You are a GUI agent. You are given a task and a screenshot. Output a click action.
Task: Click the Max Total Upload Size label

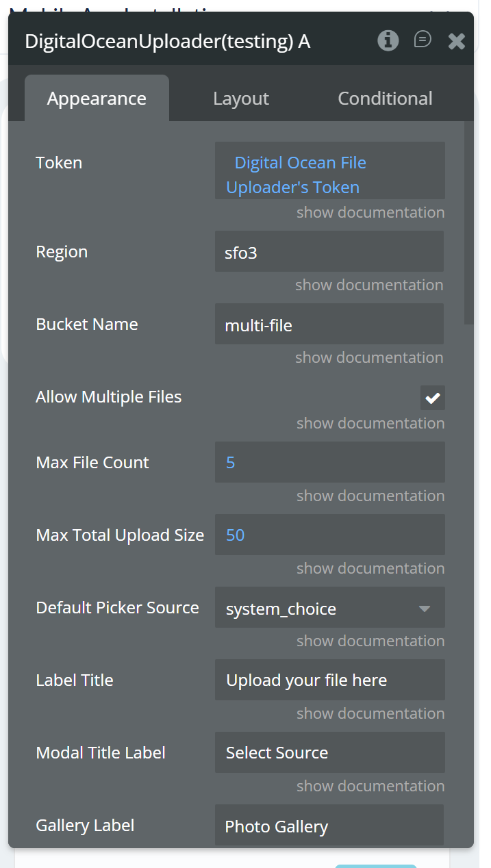click(120, 535)
